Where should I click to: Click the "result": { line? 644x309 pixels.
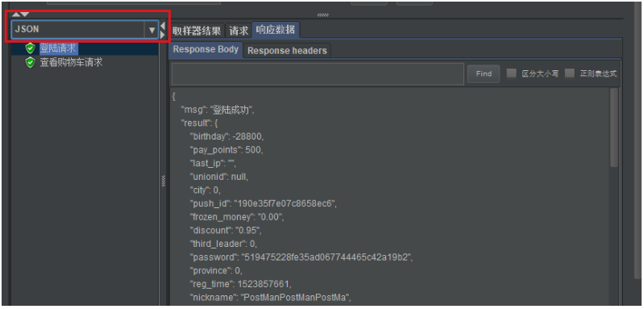[x=199, y=123]
